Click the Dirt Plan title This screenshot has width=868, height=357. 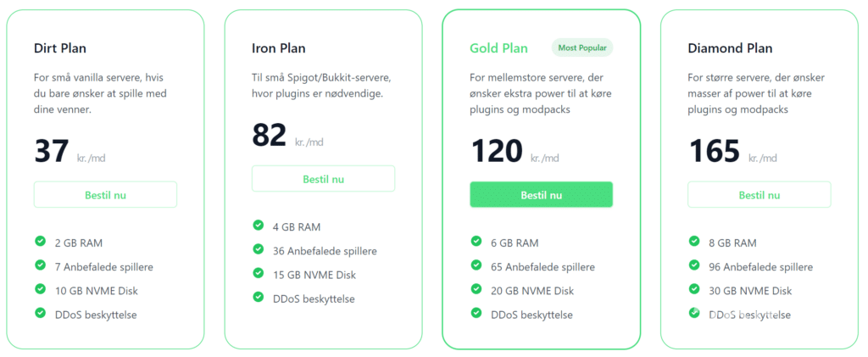coord(60,48)
